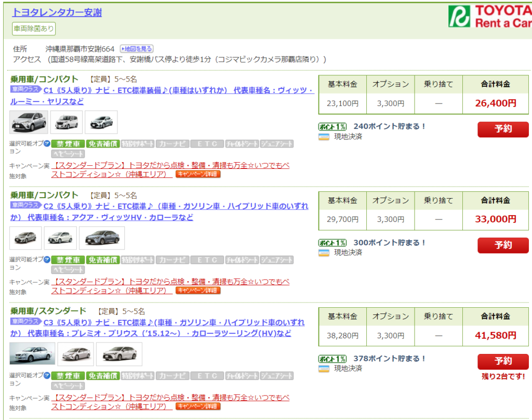
Task: Select the 33,000円 total price
Action: (x=496, y=219)
